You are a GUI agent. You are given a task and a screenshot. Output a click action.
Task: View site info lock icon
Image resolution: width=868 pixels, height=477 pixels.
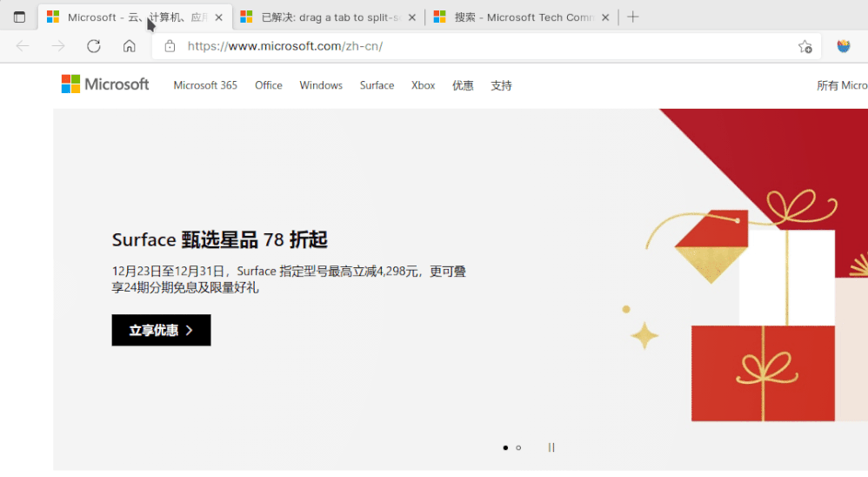(170, 46)
